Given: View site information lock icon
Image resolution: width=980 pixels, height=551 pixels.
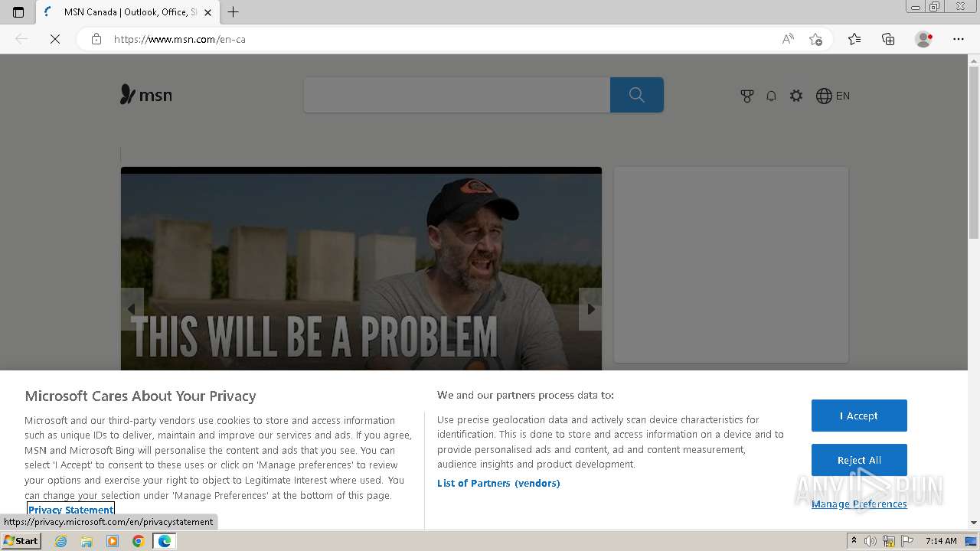Looking at the screenshot, I should 96,39.
